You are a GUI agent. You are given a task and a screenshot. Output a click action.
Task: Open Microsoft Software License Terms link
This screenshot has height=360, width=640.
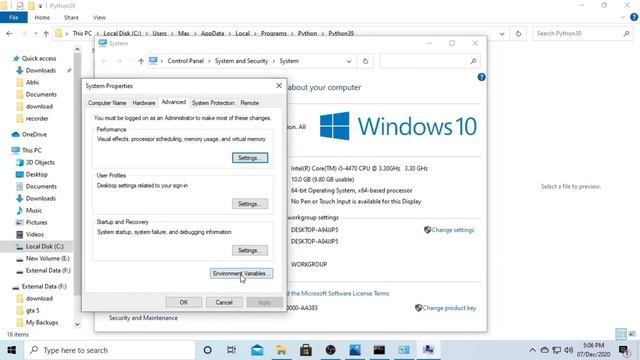(340, 293)
